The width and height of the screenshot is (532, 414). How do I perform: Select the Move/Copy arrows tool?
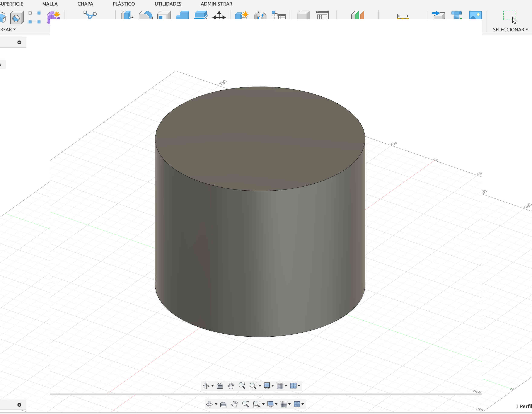coord(219,15)
